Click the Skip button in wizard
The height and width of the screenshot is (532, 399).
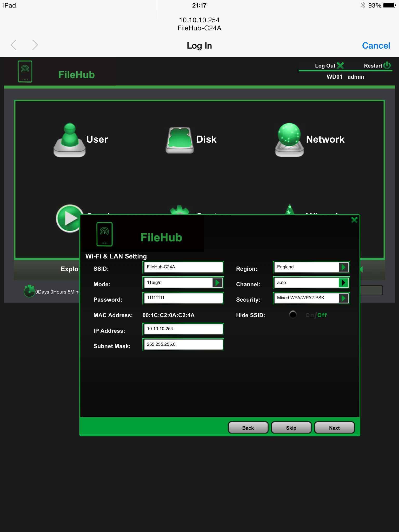291,428
